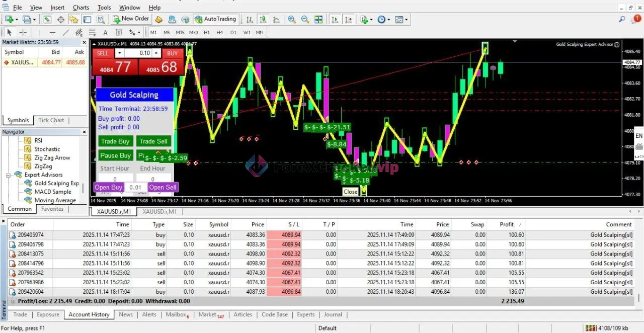Disable AutoTrading

215,19
